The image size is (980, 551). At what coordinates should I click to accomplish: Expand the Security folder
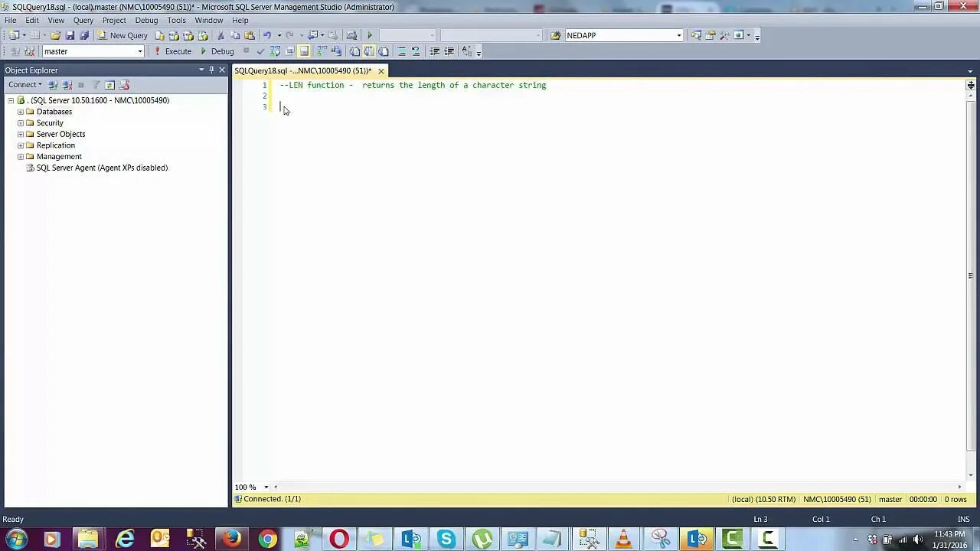(21, 123)
